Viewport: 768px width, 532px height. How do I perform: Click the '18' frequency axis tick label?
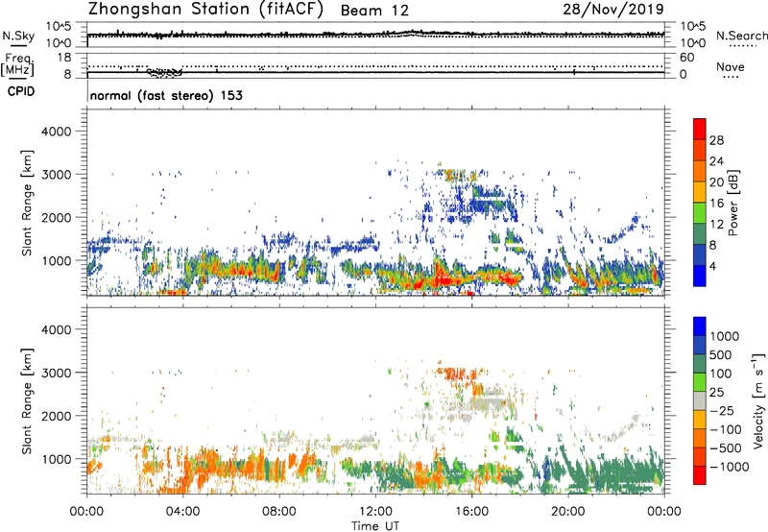click(64, 58)
